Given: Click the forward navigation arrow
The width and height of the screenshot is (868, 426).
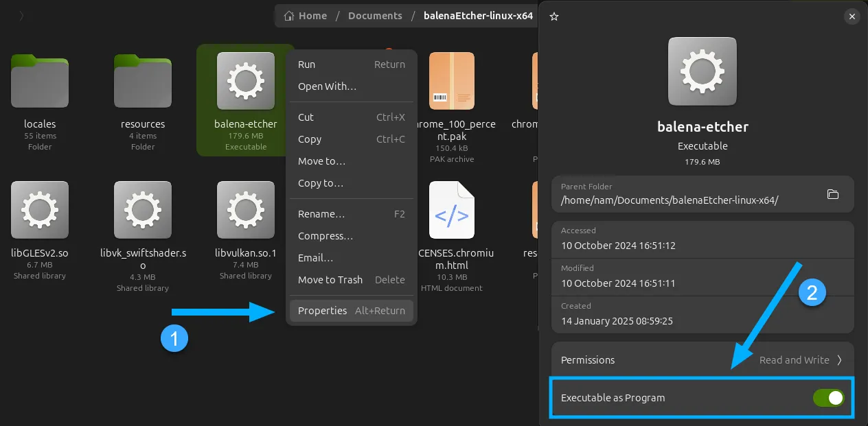Looking at the screenshot, I should pyautogui.click(x=21, y=16).
